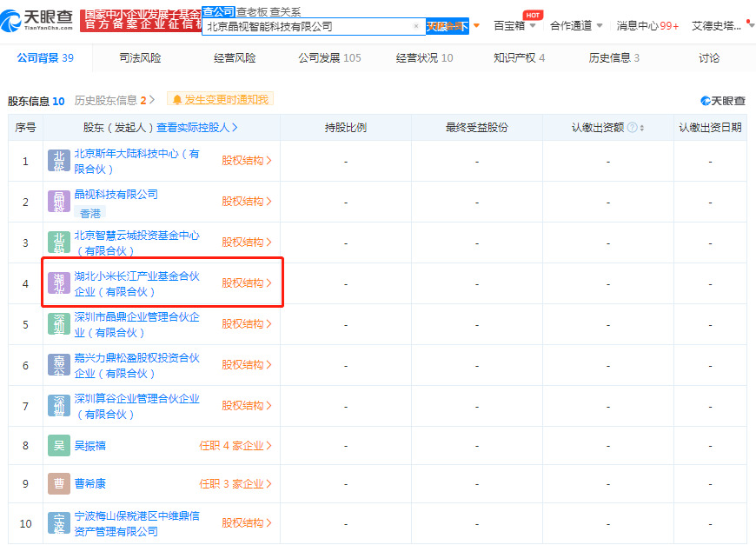Open 宁波梅山保税港区中维鼎信资产管理有限公司 link
The image size is (756, 545).
[x=137, y=524]
